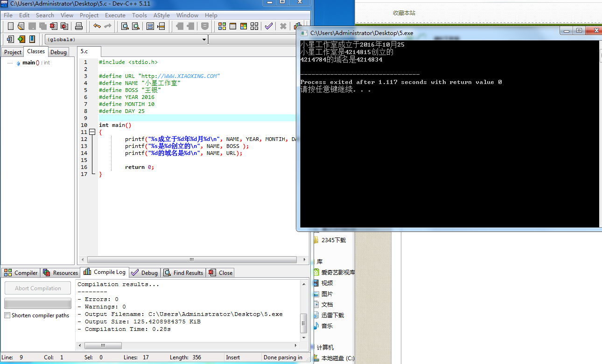Click the Rebuild All toolbar icon
602x364 pixels.
(x=254, y=26)
